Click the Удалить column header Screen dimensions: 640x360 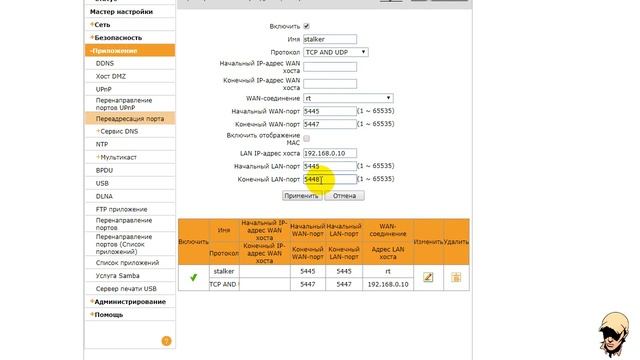[456, 242]
